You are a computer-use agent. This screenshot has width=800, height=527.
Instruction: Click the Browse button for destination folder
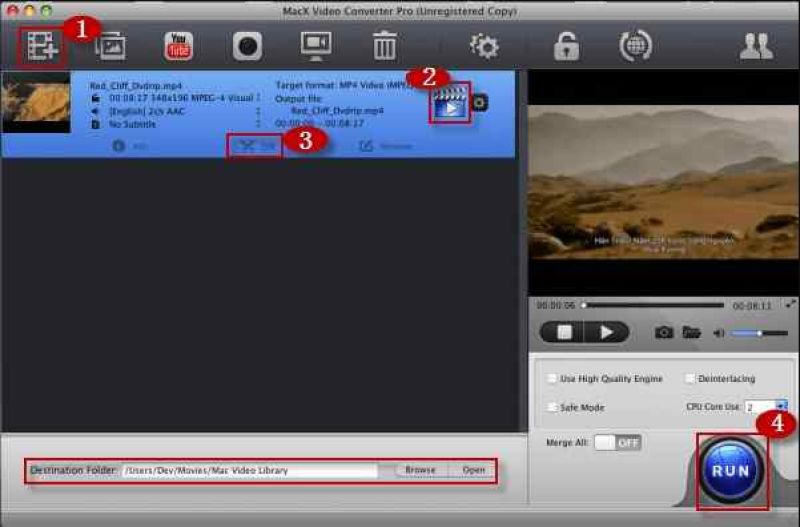[420, 470]
